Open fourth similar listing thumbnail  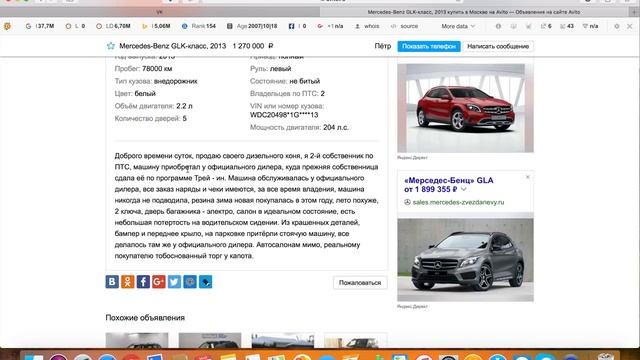tap(356, 340)
